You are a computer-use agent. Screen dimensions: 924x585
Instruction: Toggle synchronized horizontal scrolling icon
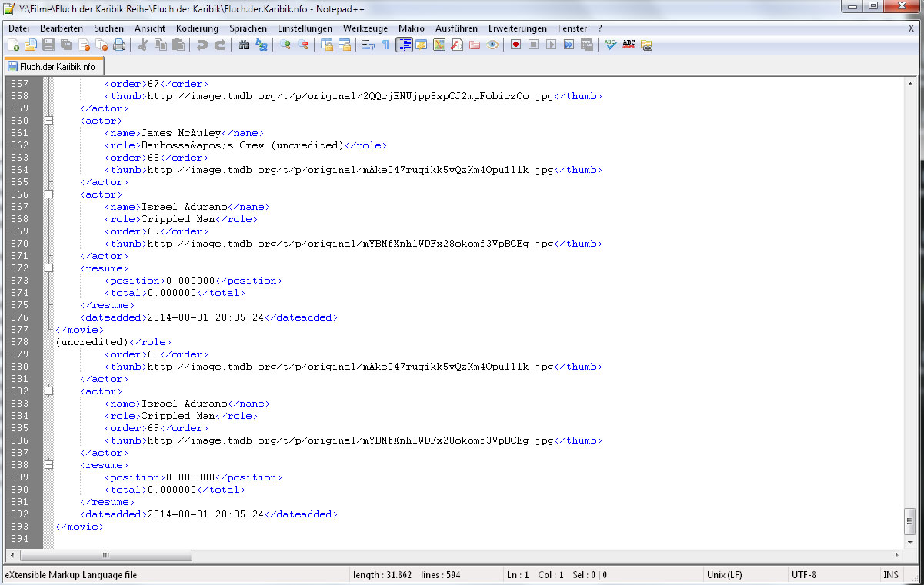(344, 45)
